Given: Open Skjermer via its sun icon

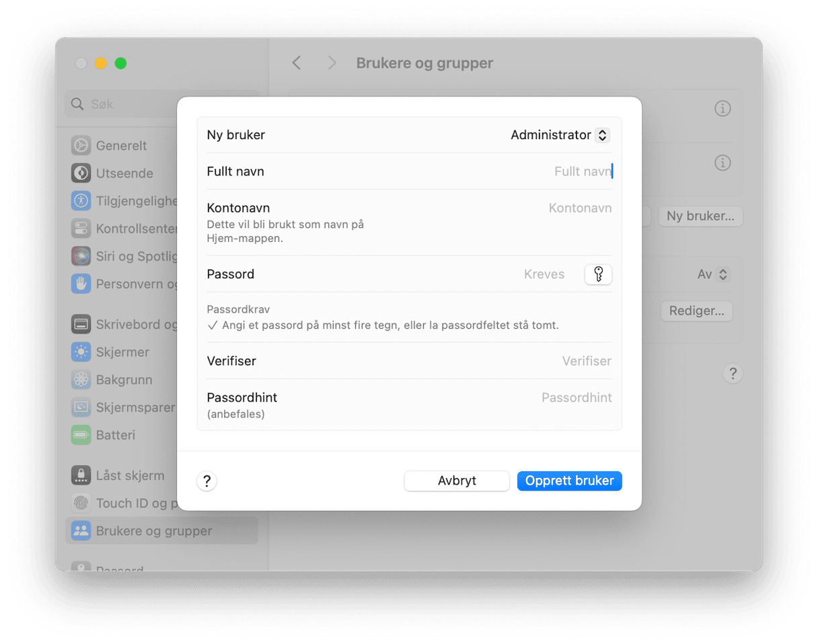Looking at the screenshot, I should point(81,352).
